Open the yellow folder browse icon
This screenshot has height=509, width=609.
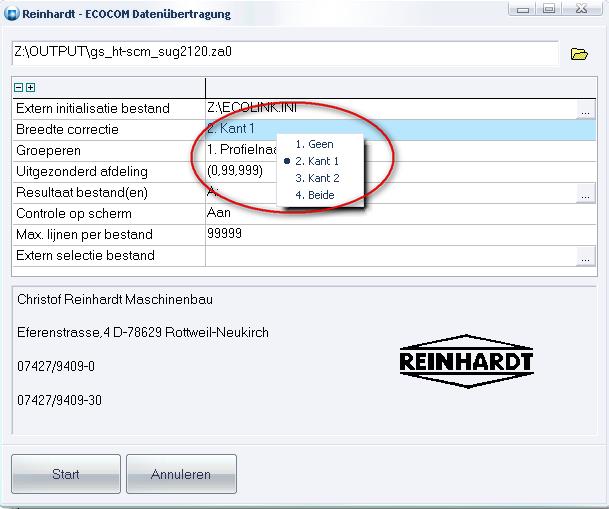point(579,54)
